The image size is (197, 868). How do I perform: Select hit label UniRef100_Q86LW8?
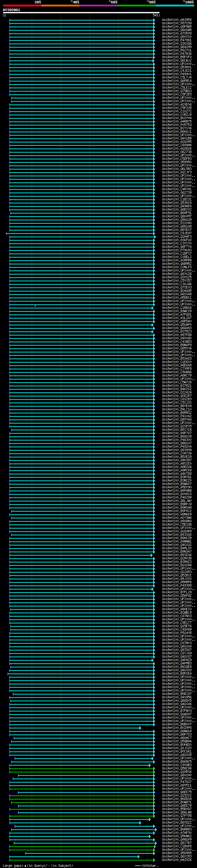point(177,813)
